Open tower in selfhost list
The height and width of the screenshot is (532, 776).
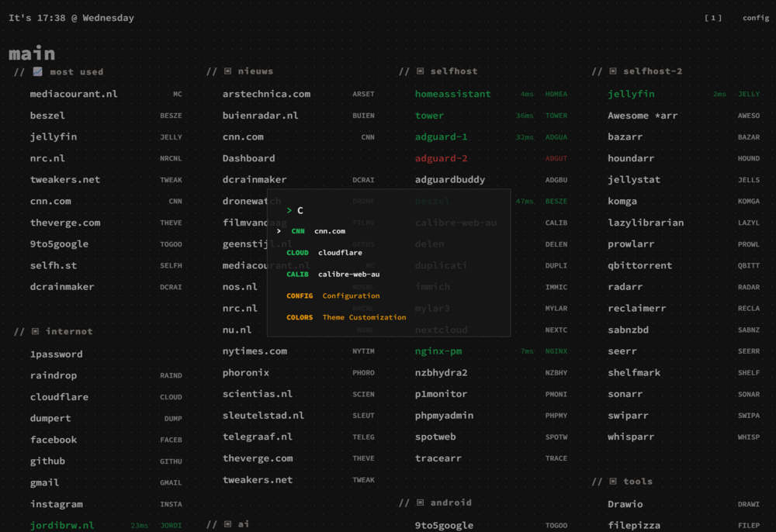tap(429, 116)
